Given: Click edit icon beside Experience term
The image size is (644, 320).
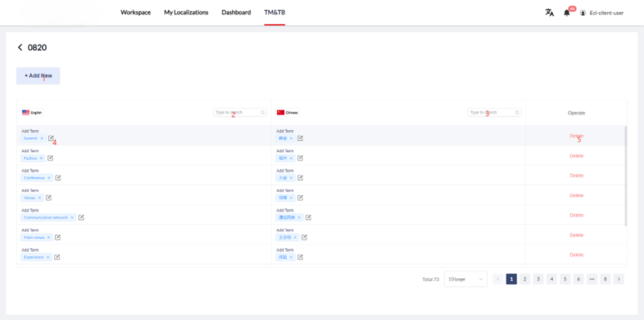Looking at the screenshot, I should click(57, 258).
